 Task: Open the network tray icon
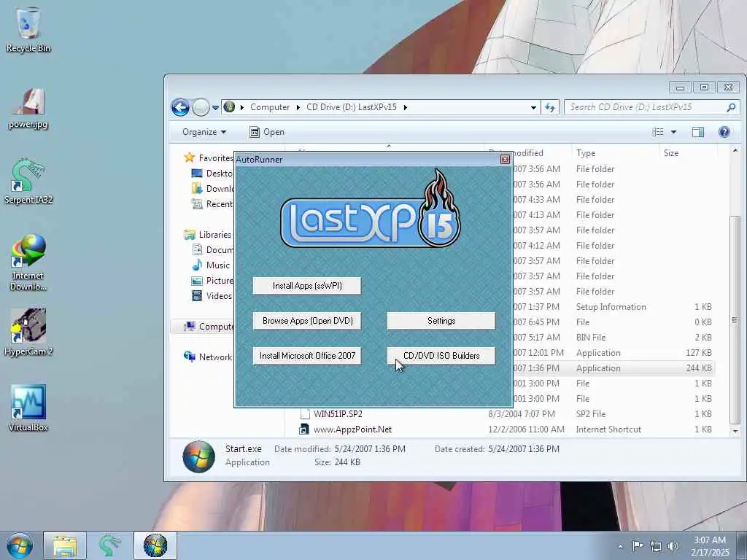(x=656, y=546)
